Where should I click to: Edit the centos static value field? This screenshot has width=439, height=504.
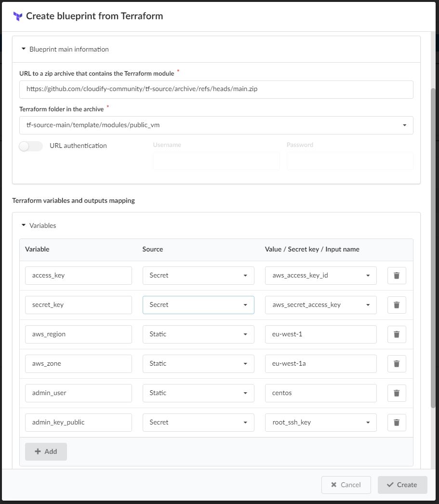coord(320,393)
